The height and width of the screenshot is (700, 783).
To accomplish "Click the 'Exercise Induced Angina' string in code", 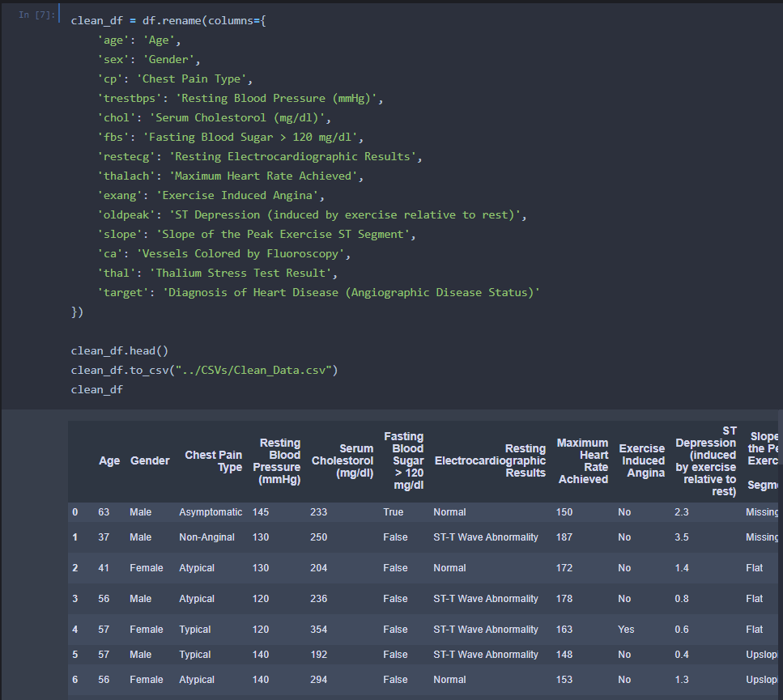I will point(237,196).
